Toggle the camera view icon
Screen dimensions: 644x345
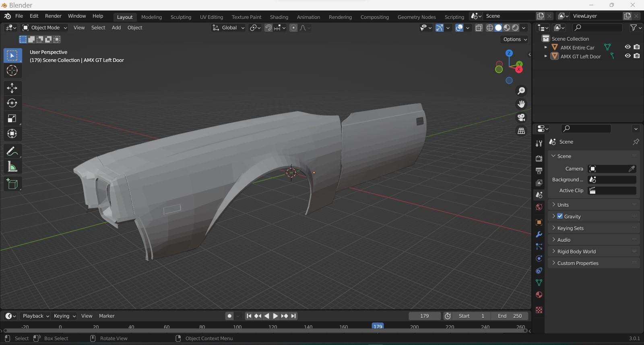click(521, 117)
